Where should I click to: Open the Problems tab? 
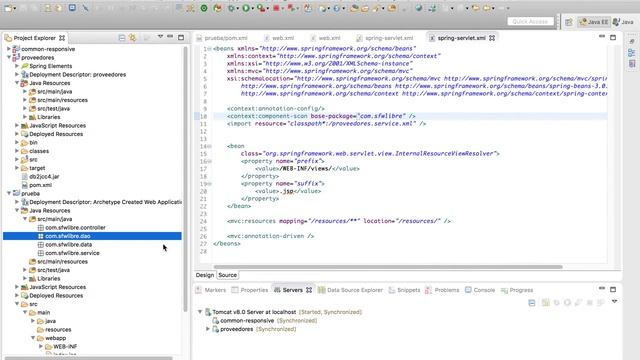442,290
